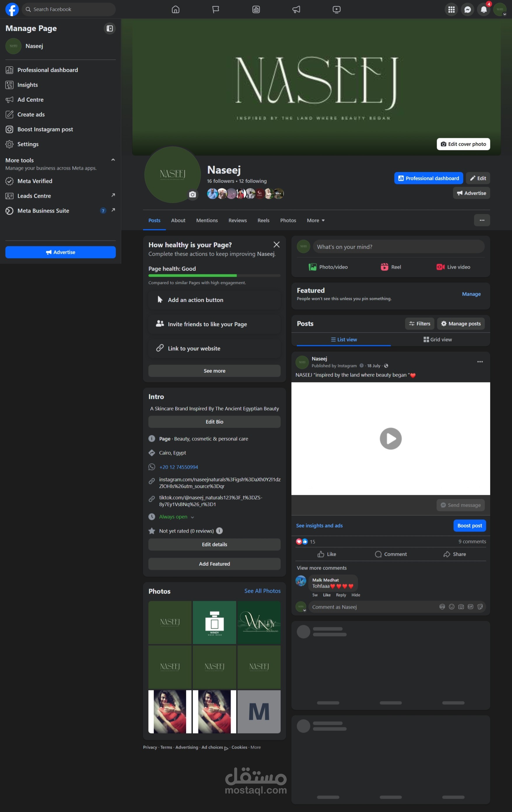Open the Photos tab

(288, 220)
